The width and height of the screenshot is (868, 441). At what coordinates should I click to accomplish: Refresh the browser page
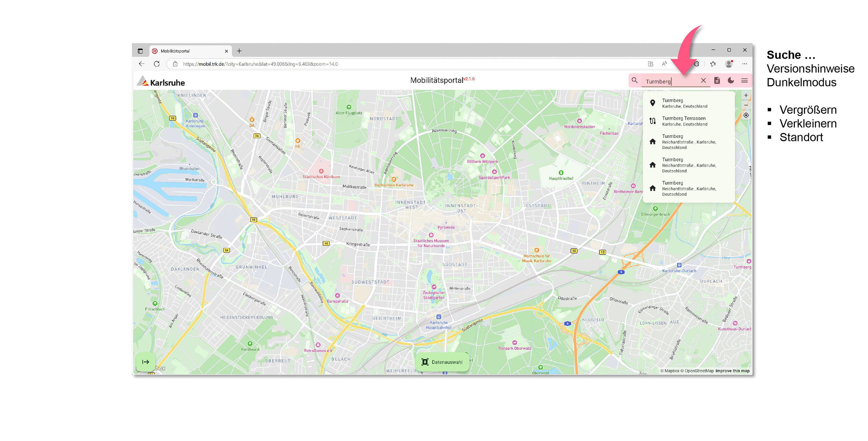(157, 64)
